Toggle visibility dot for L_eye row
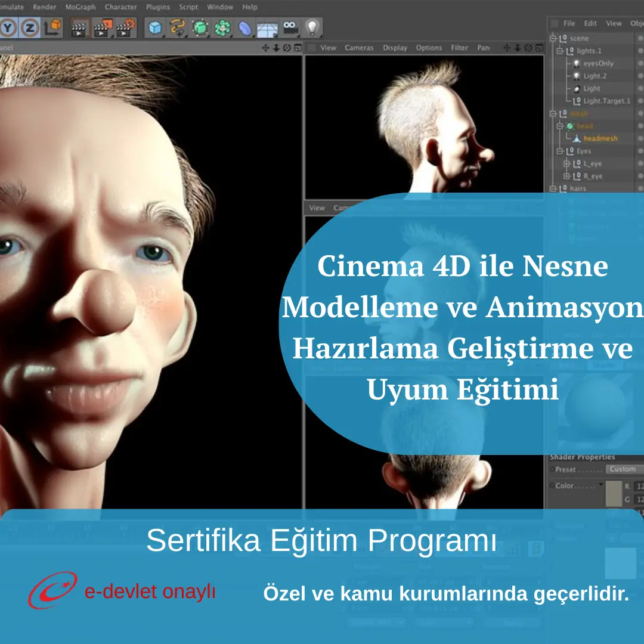This screenshot has height=644, width=644. (640, 163)
